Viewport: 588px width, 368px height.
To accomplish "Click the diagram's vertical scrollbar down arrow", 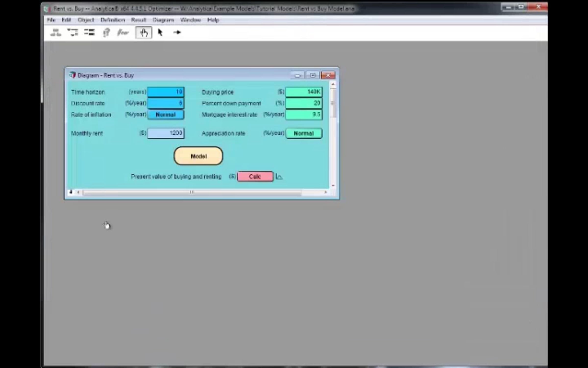I will [x=333, y=185].
